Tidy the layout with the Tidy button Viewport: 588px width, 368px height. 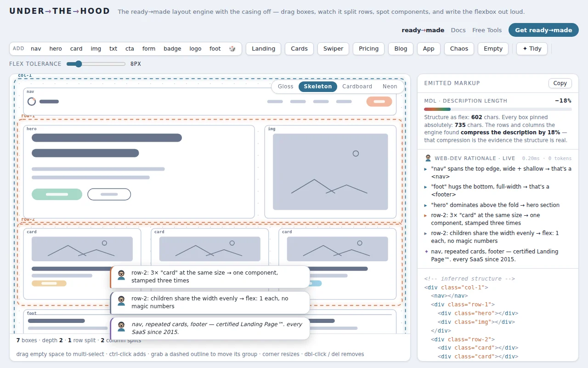pos(532,49)
